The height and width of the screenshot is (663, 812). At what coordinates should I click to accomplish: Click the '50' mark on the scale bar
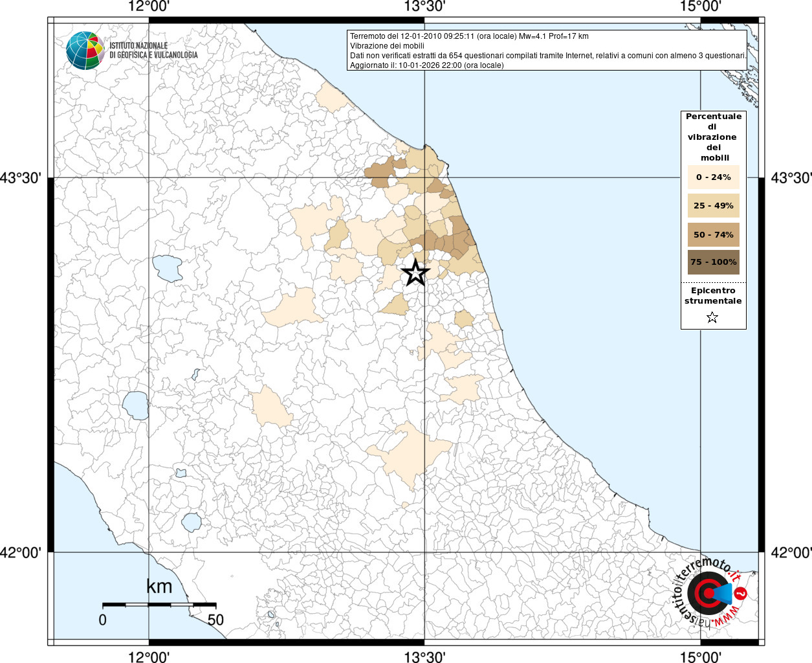click(x=215, y=620)
